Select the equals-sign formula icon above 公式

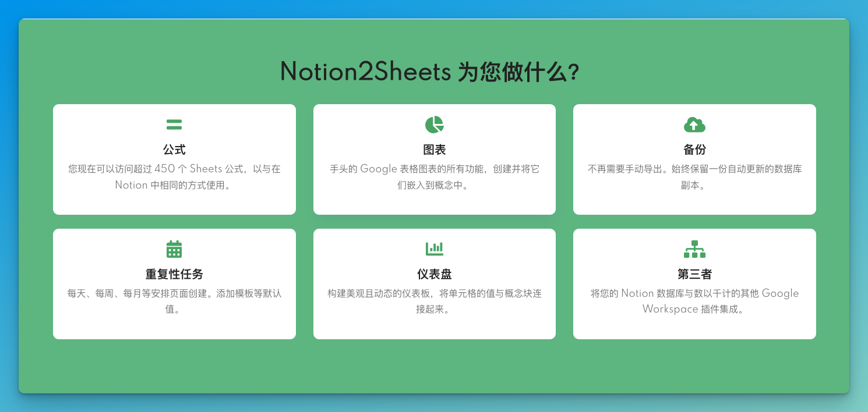point(174,123)
